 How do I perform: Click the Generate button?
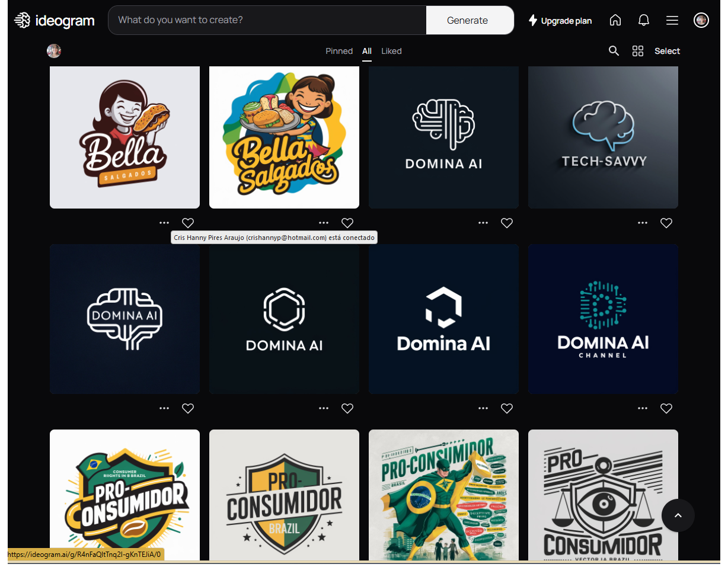[468, 20]
